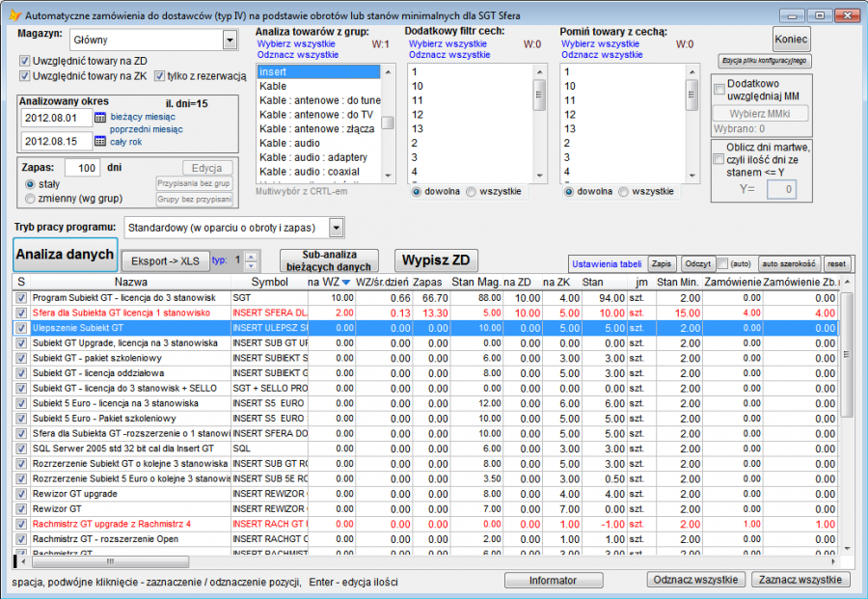The image size is (868, 599).
Task: Click Wybierz wszystkie under Pomiń towary z cechą
Action: (601, 43)
